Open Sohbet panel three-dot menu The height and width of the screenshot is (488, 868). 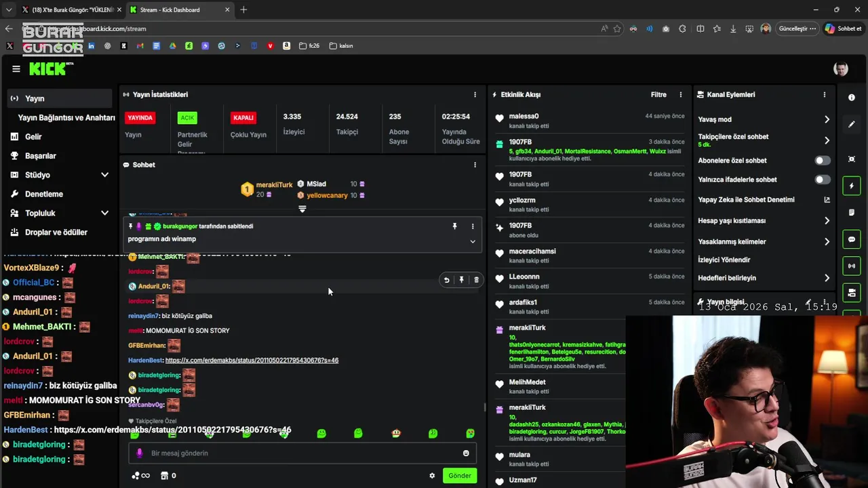tap(475, 165)
